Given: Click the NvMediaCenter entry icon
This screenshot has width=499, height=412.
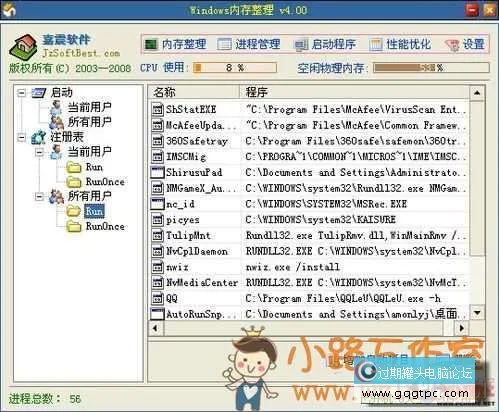Looking at the screenshot, I should point(157,283).
